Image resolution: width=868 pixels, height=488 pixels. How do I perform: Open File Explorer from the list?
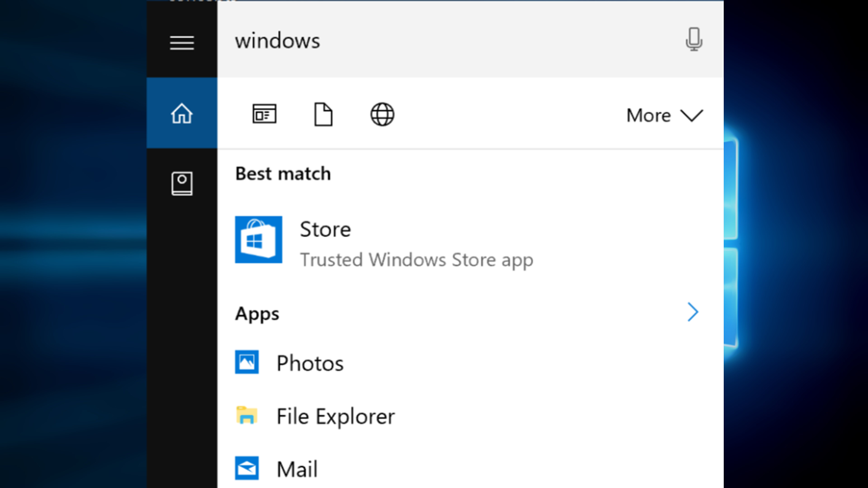(470, 416)
